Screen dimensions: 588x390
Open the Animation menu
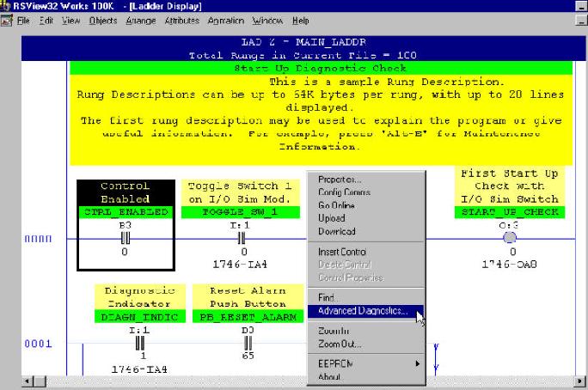[x=226, y=21]
